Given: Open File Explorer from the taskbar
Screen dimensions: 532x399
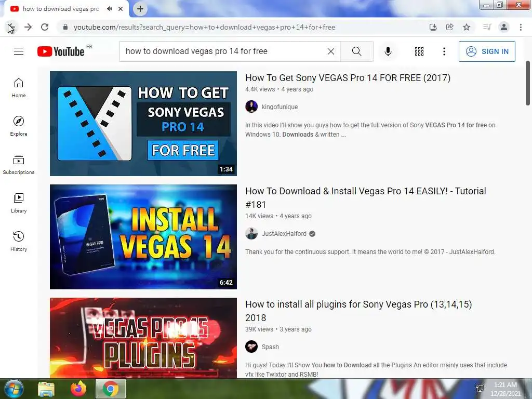Looking at the screenshot, I should coord(46,389).
